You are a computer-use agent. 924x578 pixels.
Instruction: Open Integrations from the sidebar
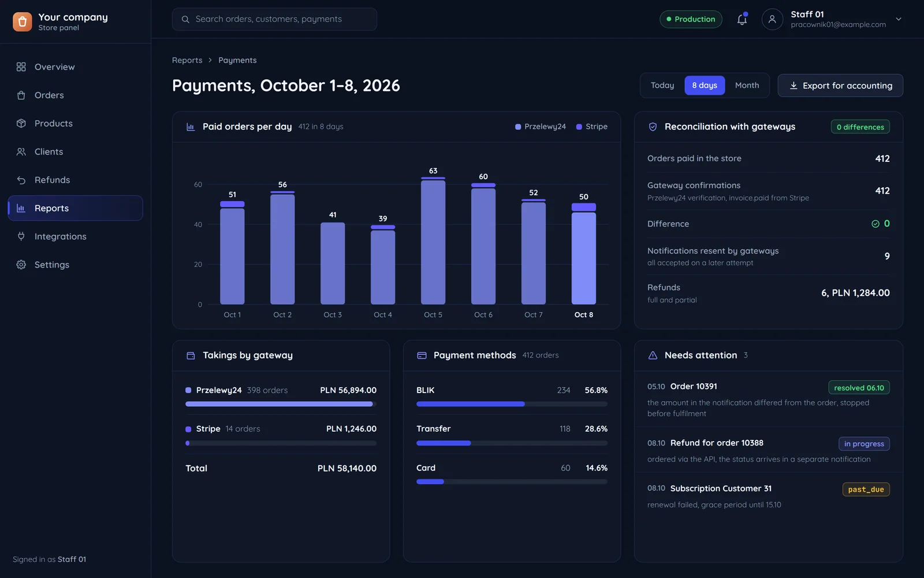(76, 236)
